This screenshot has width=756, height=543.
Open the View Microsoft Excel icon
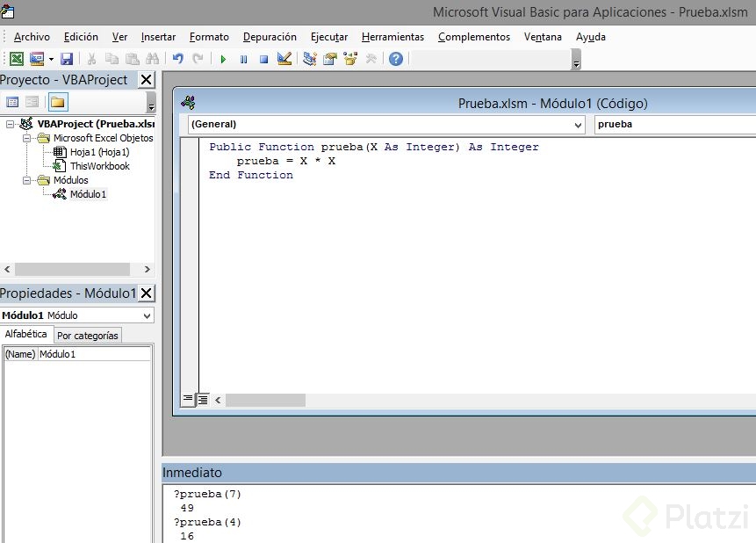pyautogui.click(x=17, y=59)
